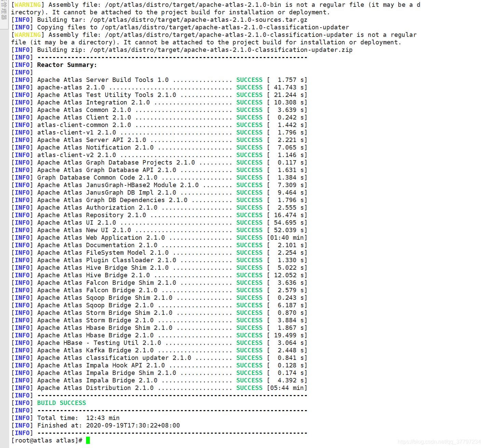Viewport: 484px width, 448px height.
Task: Click the 'Apache Atlas Server Build Tools 1.0' line
Action: pos(159,80)
